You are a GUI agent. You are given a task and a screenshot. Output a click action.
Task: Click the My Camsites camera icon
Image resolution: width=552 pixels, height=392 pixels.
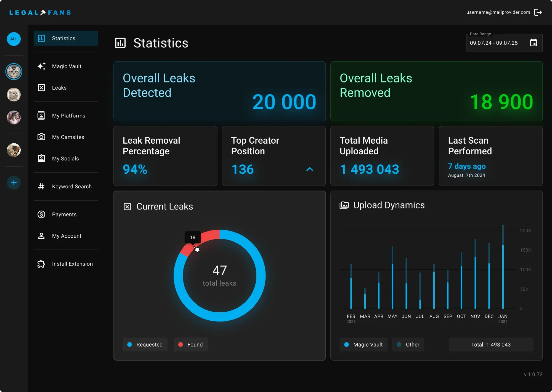(41, 137)
